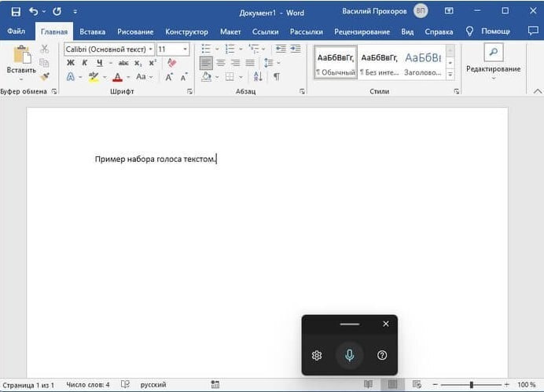Undo the last action

pyautogui.click(x=34, y=12)
